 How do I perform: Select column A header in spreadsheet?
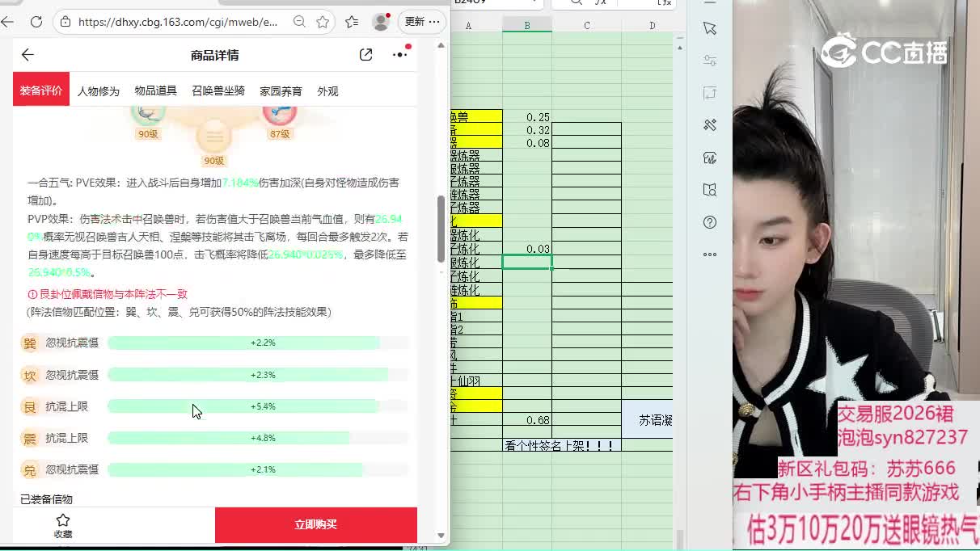point(468,26)
